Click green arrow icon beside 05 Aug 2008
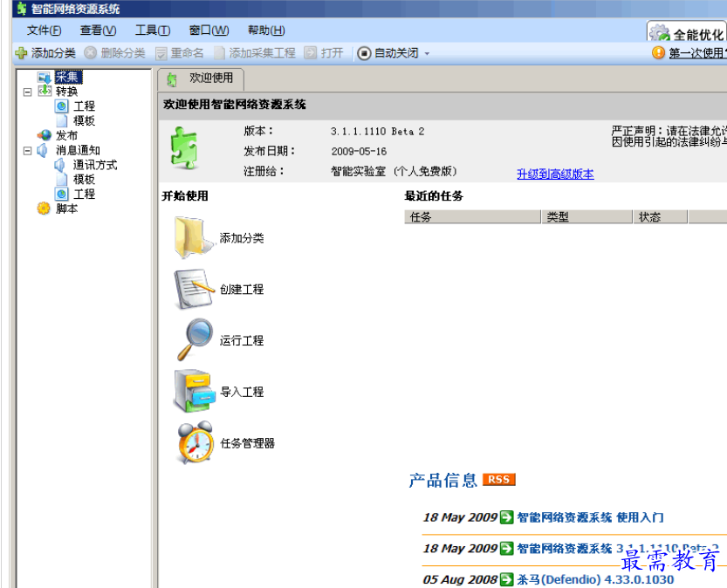727x588 pixels. pos(507,579)
